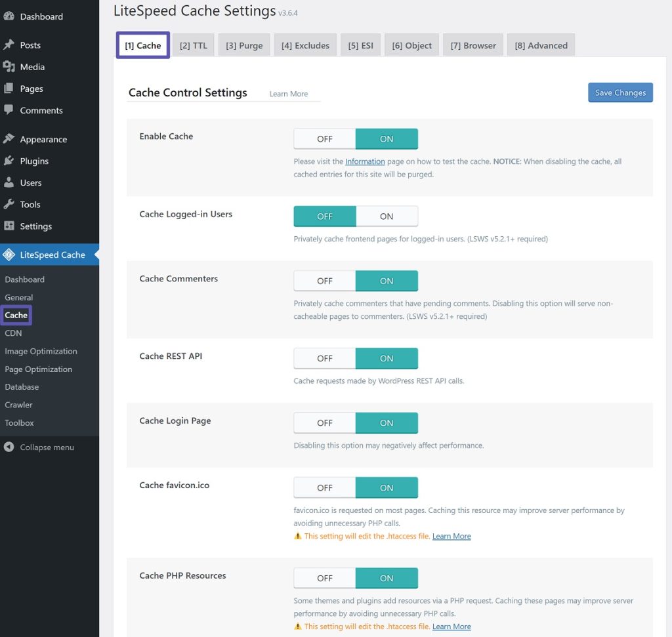The image size is (672, 637).
Task: Select the [5] ESI tab
Action: pyautogui.click(x=360, y=45)
